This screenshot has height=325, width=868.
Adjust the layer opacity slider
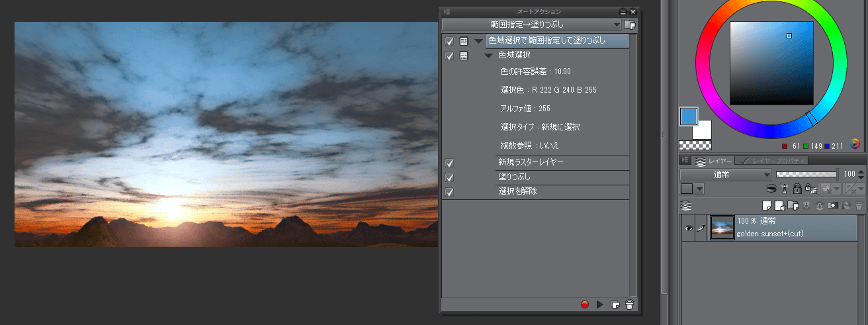pos(806,175)
